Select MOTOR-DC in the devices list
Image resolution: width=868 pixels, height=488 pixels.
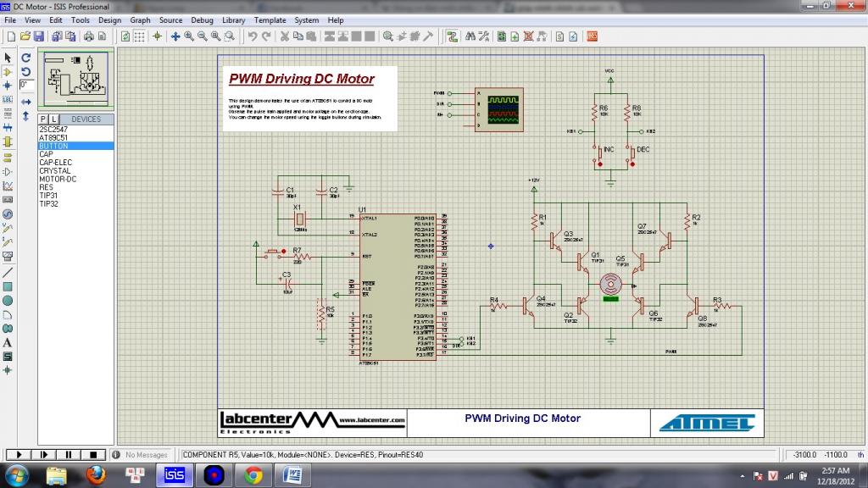(58, 179)
